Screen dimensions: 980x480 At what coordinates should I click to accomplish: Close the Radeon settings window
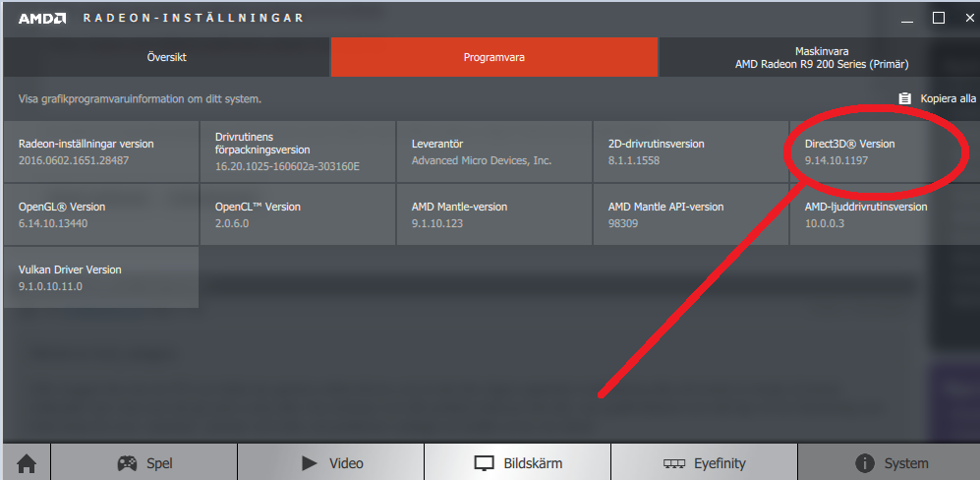tap(969, 18)
